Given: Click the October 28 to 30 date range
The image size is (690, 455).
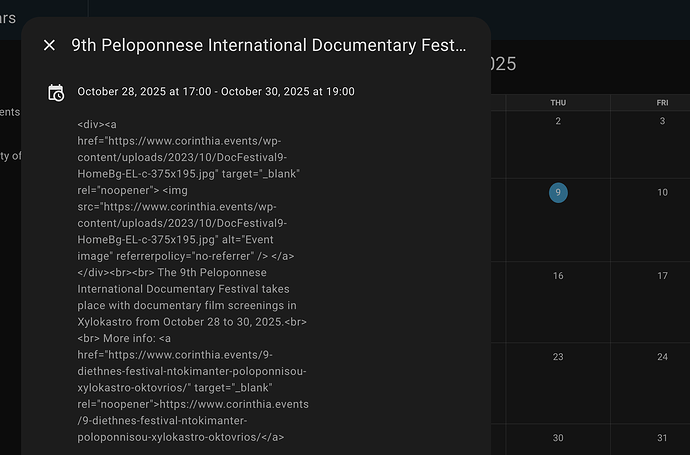Looking at the screenshot, I should [x=215, y=92].
